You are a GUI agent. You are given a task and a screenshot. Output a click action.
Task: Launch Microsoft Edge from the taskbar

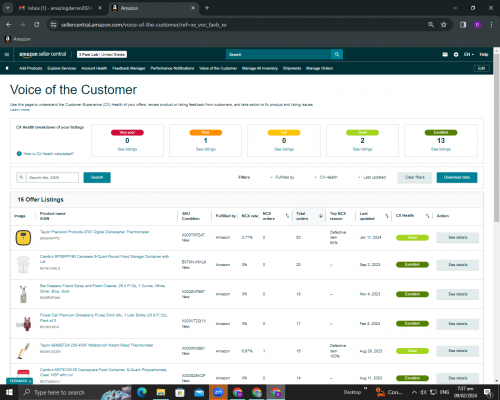click(141, 392)
